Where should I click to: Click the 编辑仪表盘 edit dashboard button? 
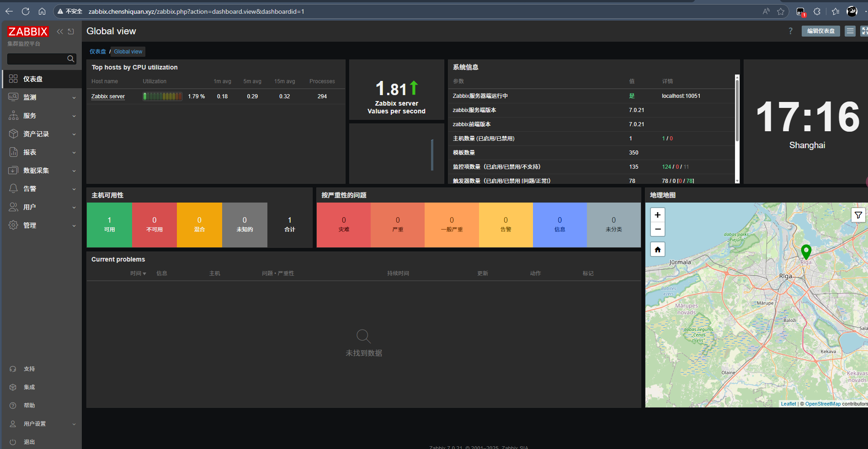[x=820, y=31]
